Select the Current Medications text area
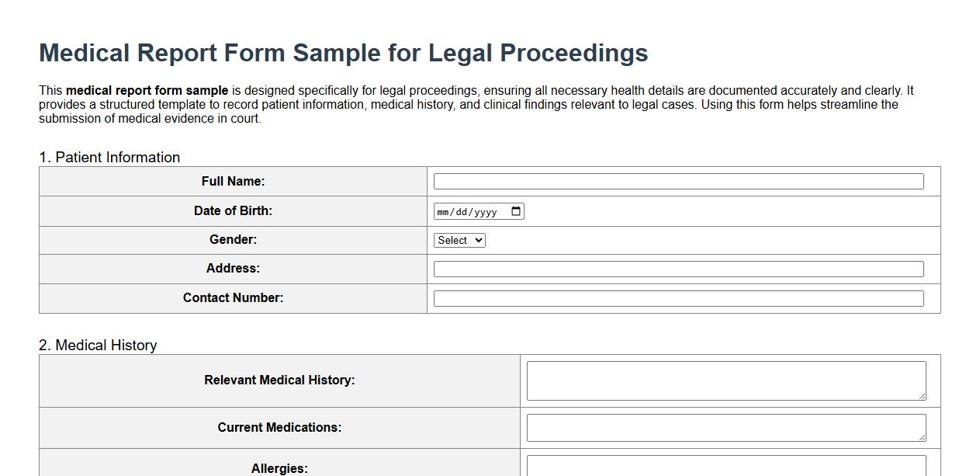 [725, 427]
